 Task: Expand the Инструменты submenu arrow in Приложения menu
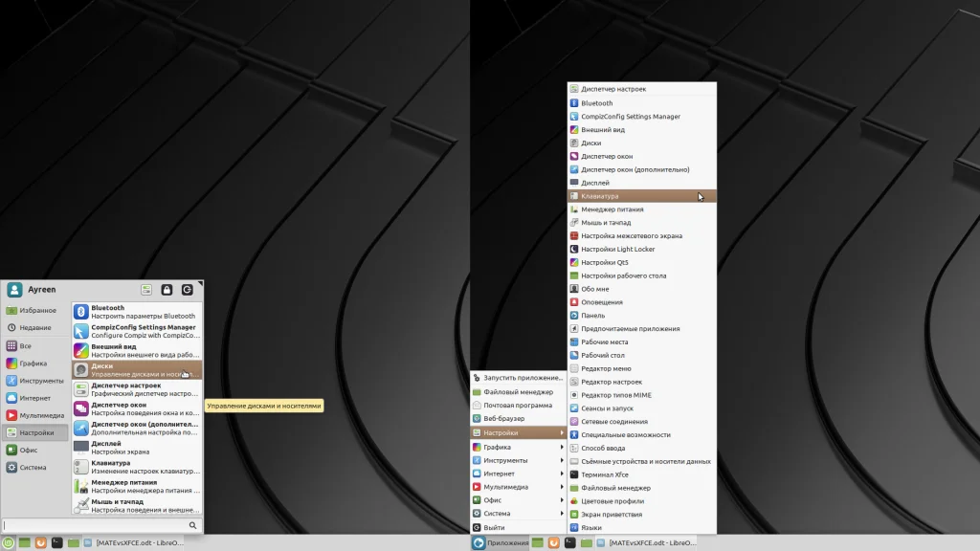pyautogui.click(x=561, y=460)
